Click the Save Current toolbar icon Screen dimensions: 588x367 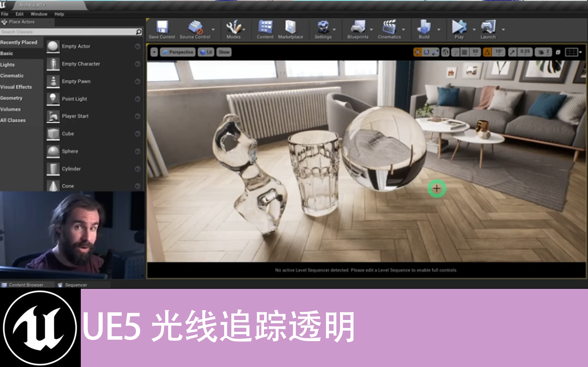(162, 27)
